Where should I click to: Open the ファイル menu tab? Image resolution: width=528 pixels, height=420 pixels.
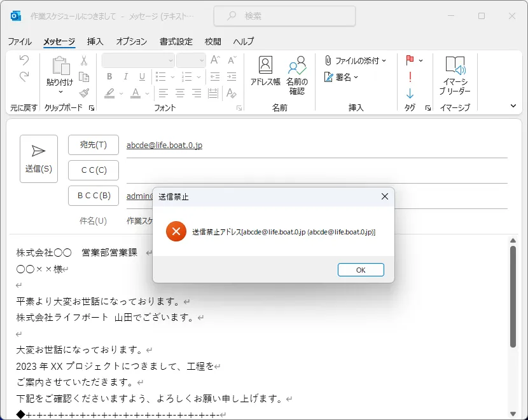(x=20, y=41)
